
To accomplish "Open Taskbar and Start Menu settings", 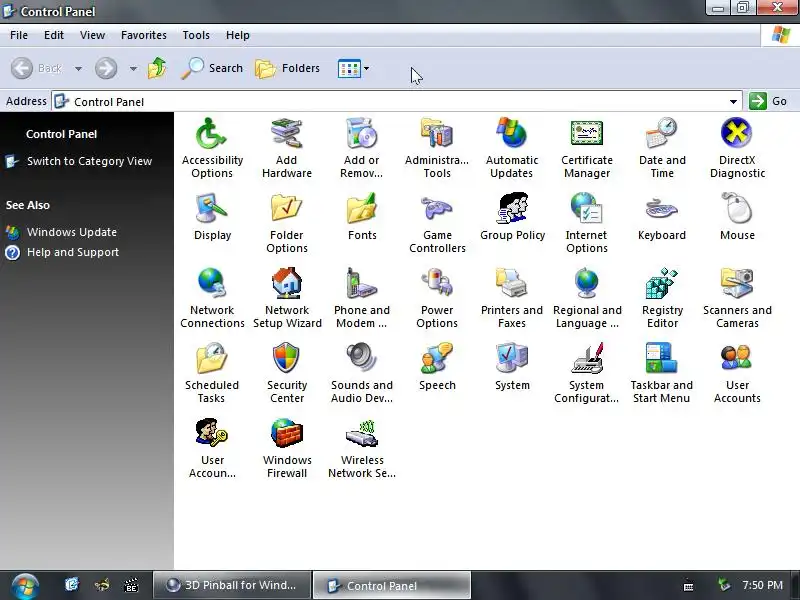I will tap(662, 373).
